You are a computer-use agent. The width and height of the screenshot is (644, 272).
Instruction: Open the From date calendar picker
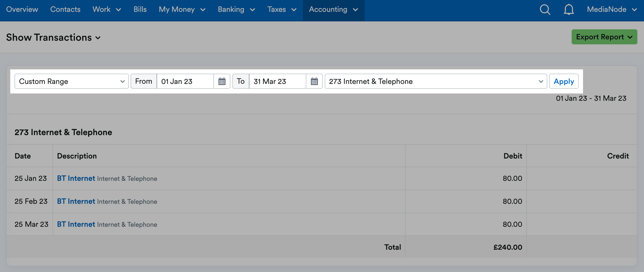222,81
